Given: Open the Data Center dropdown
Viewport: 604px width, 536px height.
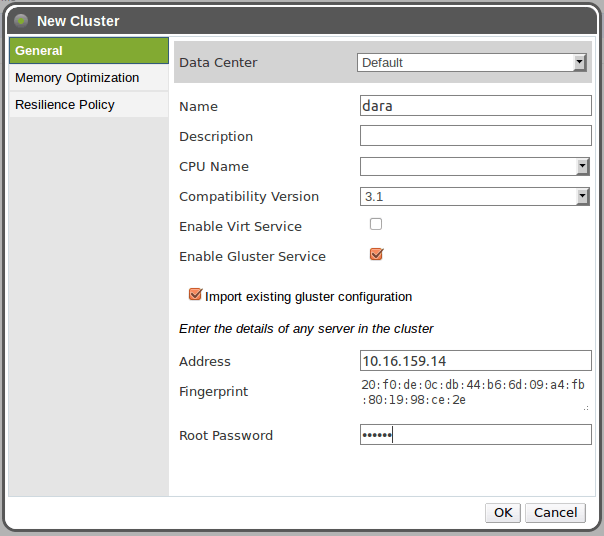Looking at the screenshot, I should pos(472,63).
